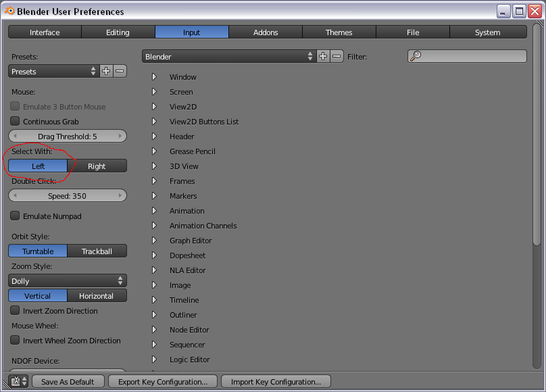The width and height of the screenshot is (546, 392).
Task: Set zoom axis to Horizontal
Action: [97, 295]
